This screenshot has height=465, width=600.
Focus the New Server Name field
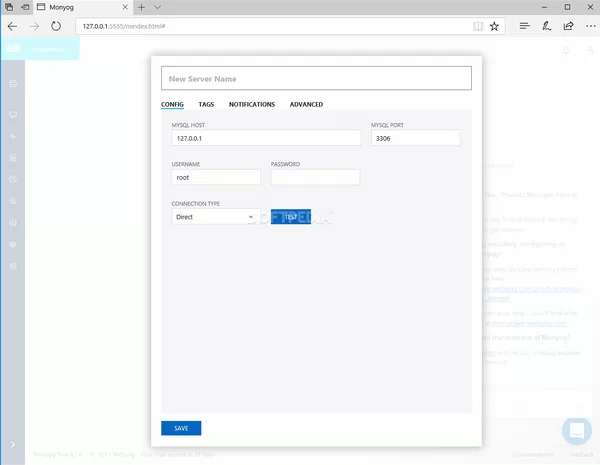click(x=316, y=78)
